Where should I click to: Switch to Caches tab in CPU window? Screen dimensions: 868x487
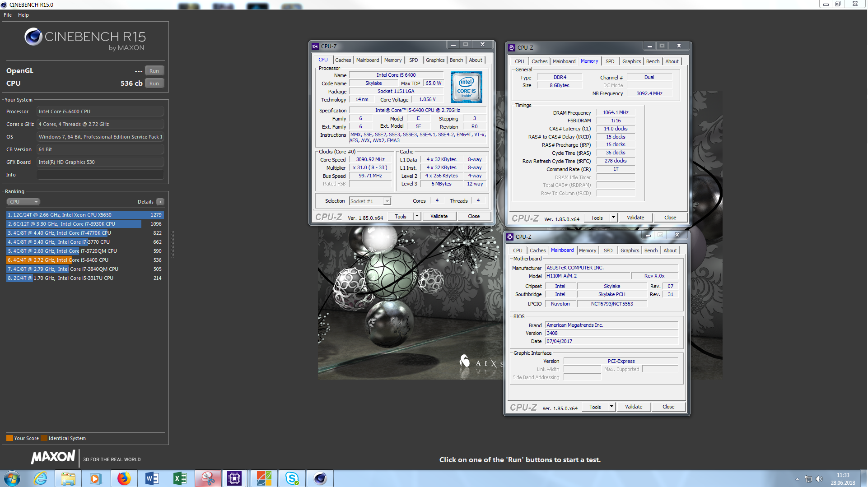(343, 60)
